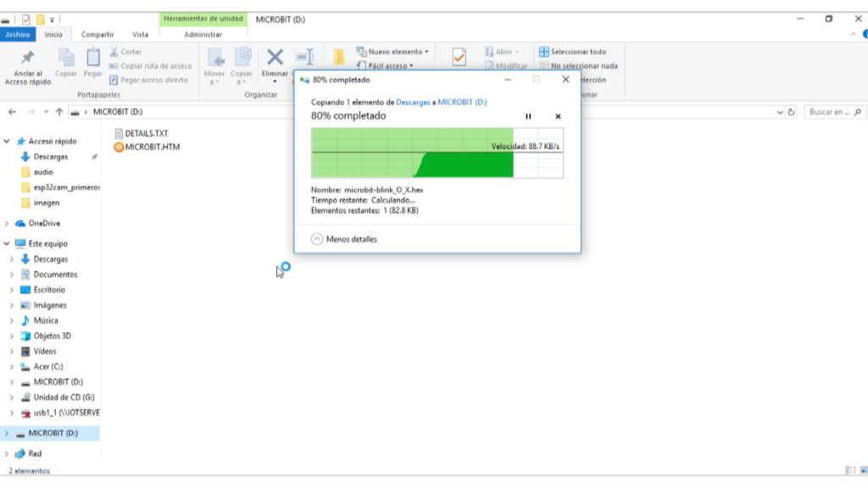Viewport: 868px width, 488px height.
Task: Click the Buscar search input field
Action: (x=829, y=112)
